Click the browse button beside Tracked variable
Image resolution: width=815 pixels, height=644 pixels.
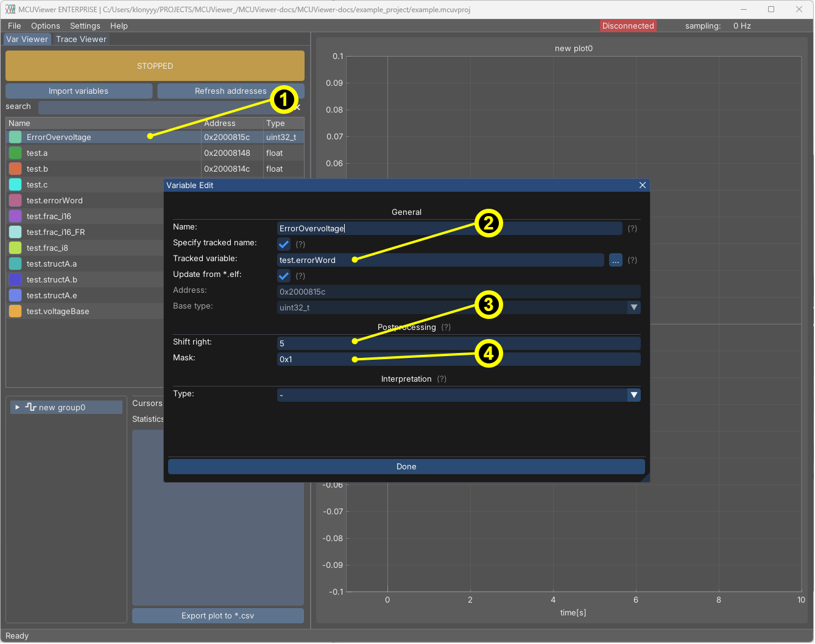point(615,261)
